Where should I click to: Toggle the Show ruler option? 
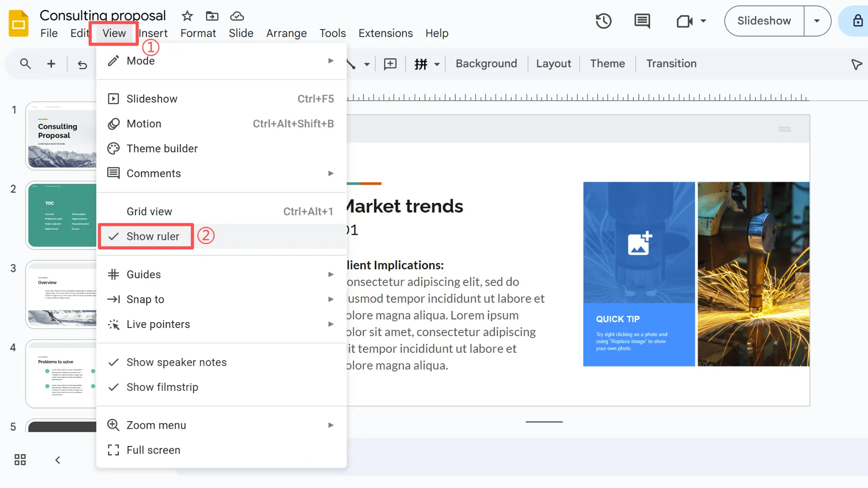222,236
